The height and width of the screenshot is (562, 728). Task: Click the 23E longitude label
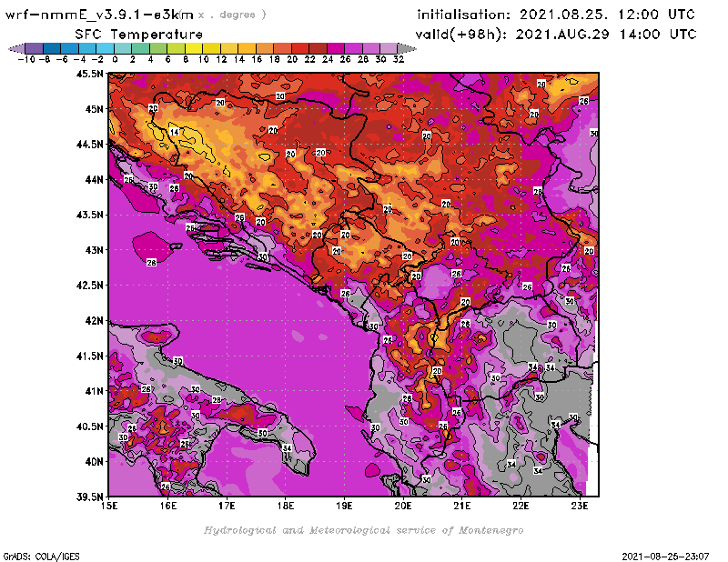pos(580,506)
